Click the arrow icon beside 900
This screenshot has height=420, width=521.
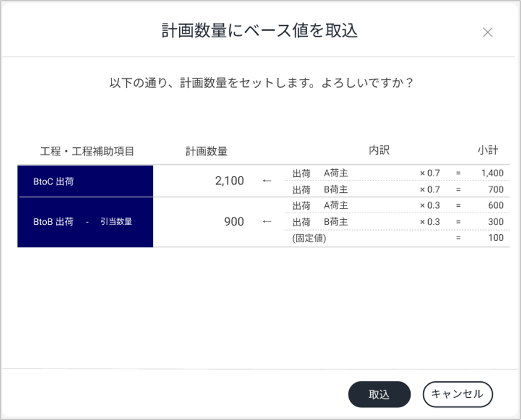(x=267, y=221)
